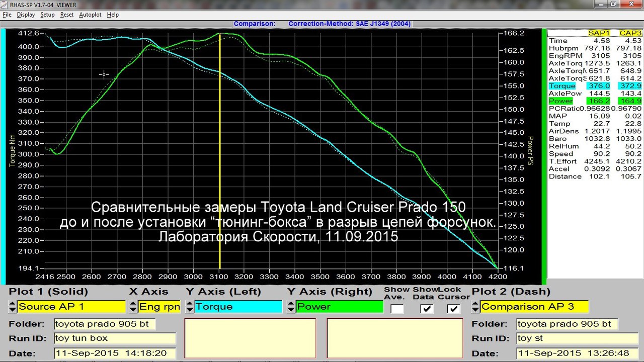Click the MAP row label
This screenshot has width=644, height=362.
coord(556,116)
